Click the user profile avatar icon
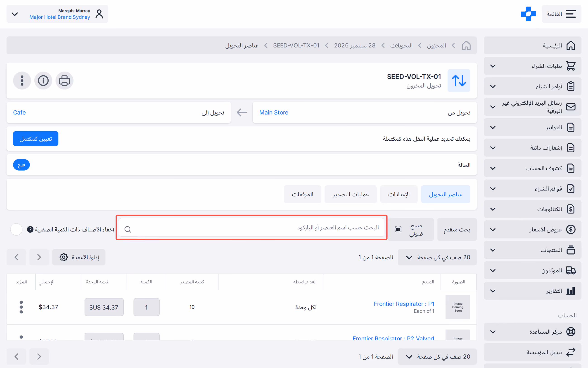Image resolution: width=588 pixels, height=368 pixels. point(99,14)
